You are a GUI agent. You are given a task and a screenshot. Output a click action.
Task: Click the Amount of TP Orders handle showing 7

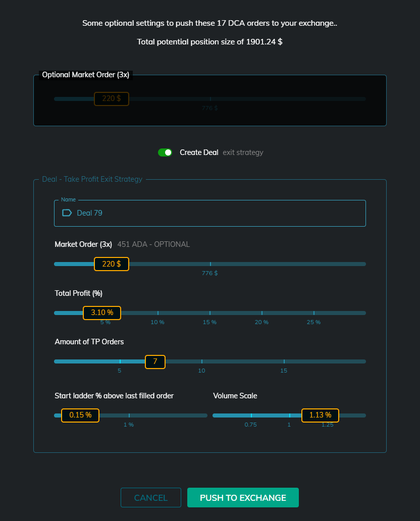tap(155, 361)
